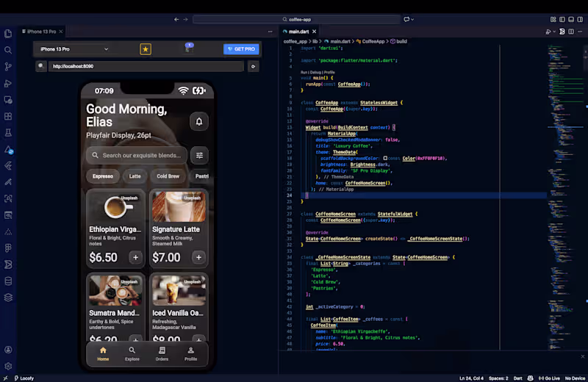Click Search our exquisite blends field
Viewport: 588px width, 382px height.
(x=137, y=155)
